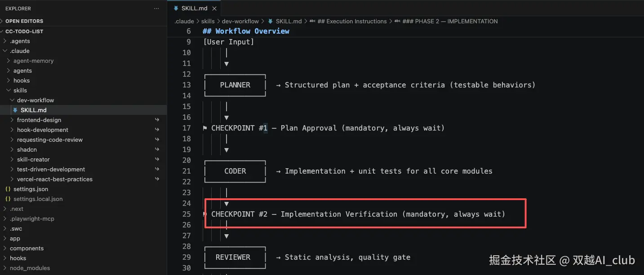644x275 pixels.
Task: Click the symlink arrow beside frontend-design
Action: click(157, 120)
